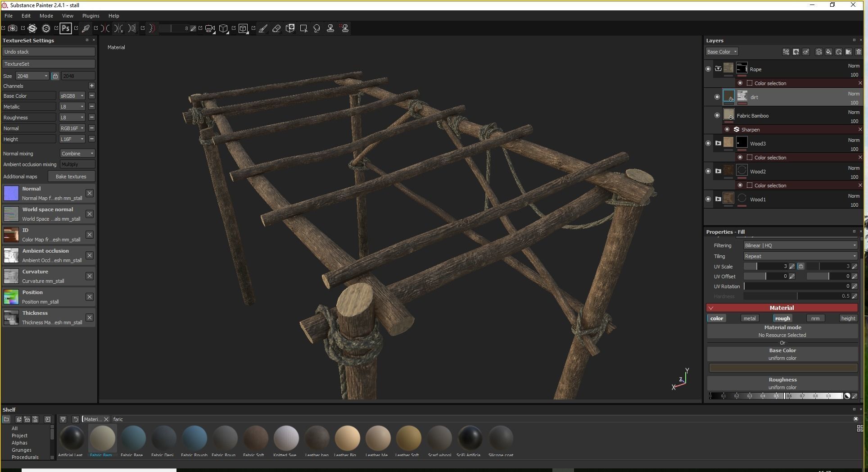
Task: Open the Plugins menu
Action: coord(91,16)
